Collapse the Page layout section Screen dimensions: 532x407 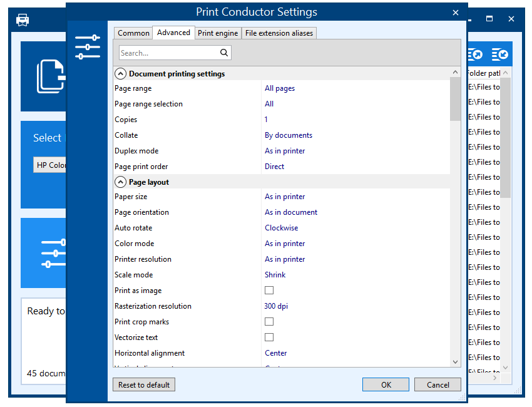(x=120, y=182)
